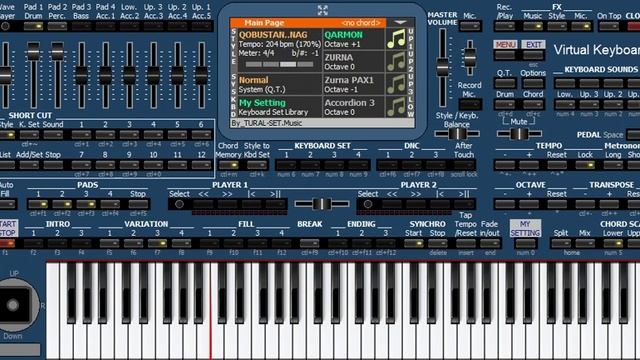Adjust the Player 1/Player 2 crossfader
The width and height of the screenshot is (640, 360).
coord(321,204)
